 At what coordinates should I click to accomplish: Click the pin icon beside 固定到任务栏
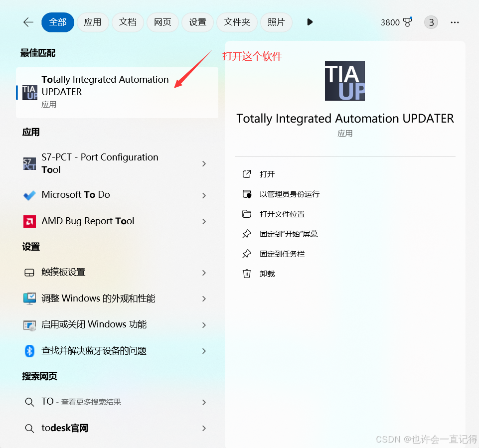[247, 254]
